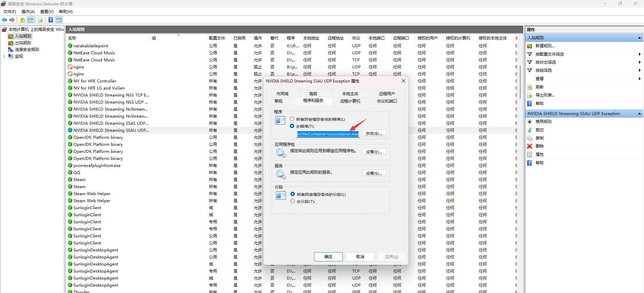
Task: Switch to Protocols and Ports (协议和端口) tab
Action: (x=387, y=101)
